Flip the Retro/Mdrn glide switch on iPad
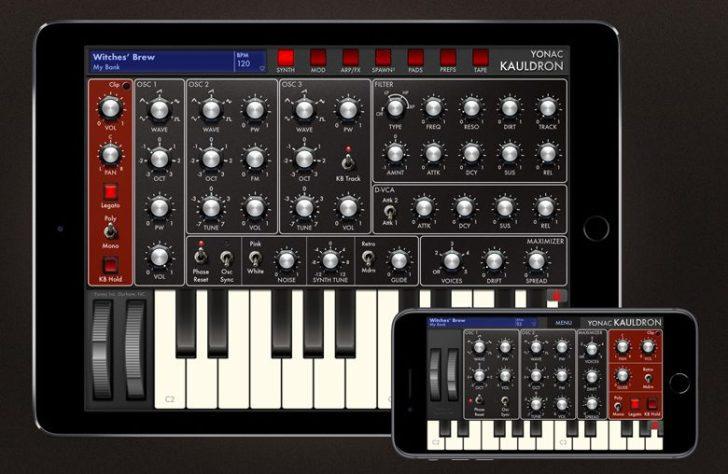728x474 pixels. [x=368, y=257]
